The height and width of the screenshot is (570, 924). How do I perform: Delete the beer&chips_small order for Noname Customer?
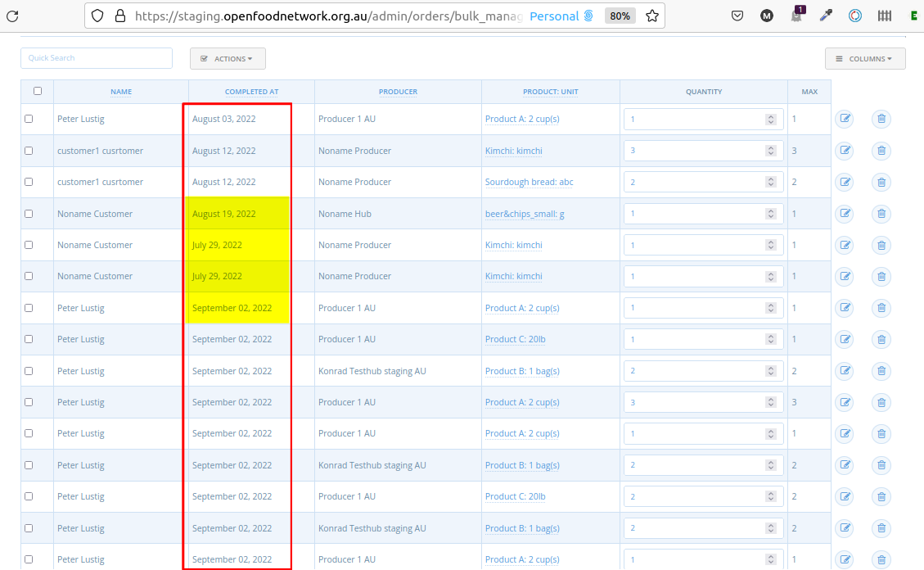pos(881,214)
